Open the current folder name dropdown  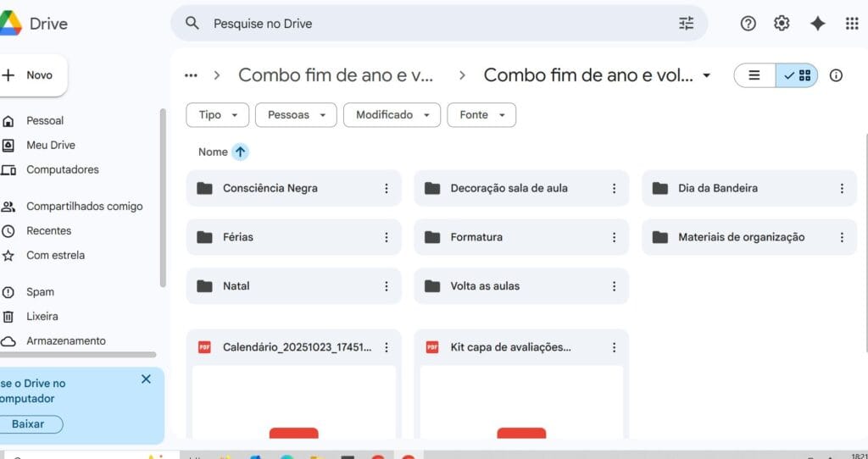point(706,75)
